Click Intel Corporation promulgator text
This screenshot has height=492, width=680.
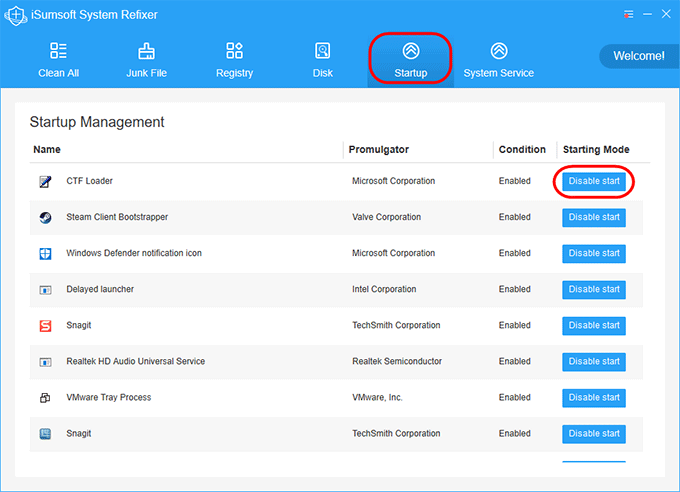tap(384, 289)
